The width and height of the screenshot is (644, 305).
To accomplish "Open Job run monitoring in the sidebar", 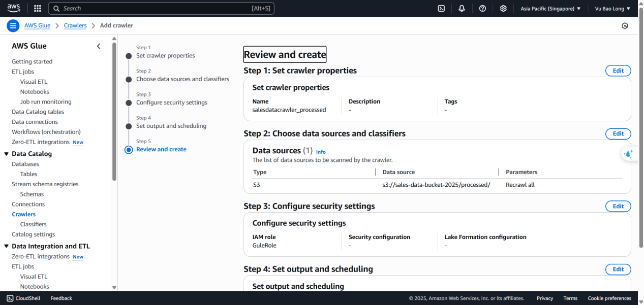I will [x=46, y=102].
